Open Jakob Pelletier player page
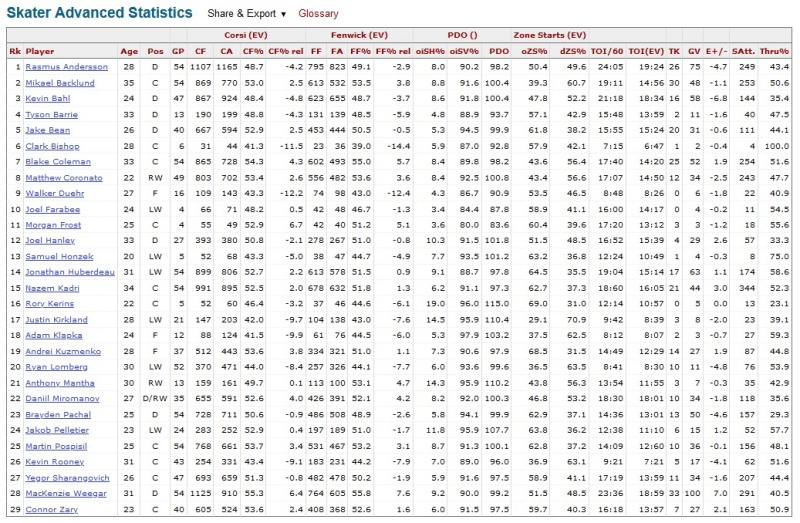This screenshot has width=800, height=523. point(57,430)
